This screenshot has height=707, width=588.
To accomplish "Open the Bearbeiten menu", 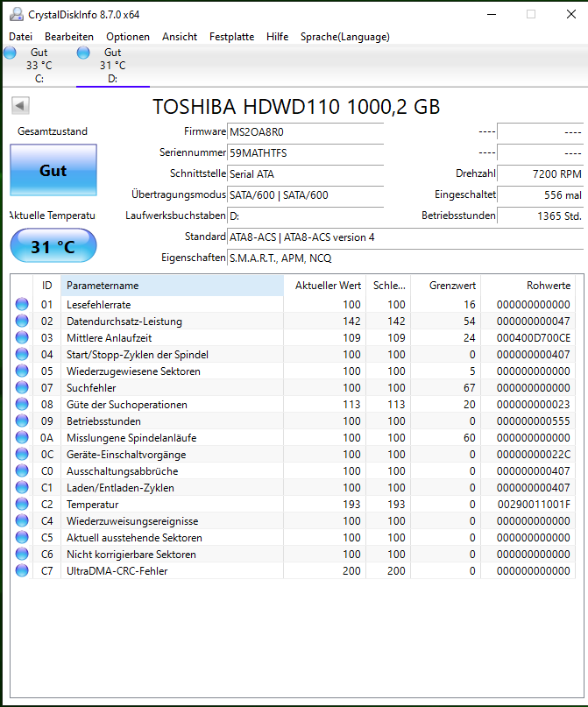I will 69,37.
